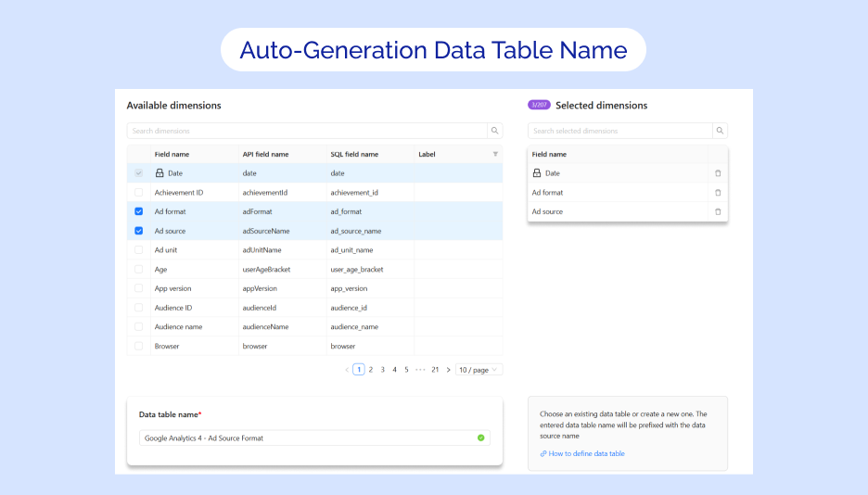Uncheck the Ad format checkbox
868x495 pixels.
coord(139,211)
